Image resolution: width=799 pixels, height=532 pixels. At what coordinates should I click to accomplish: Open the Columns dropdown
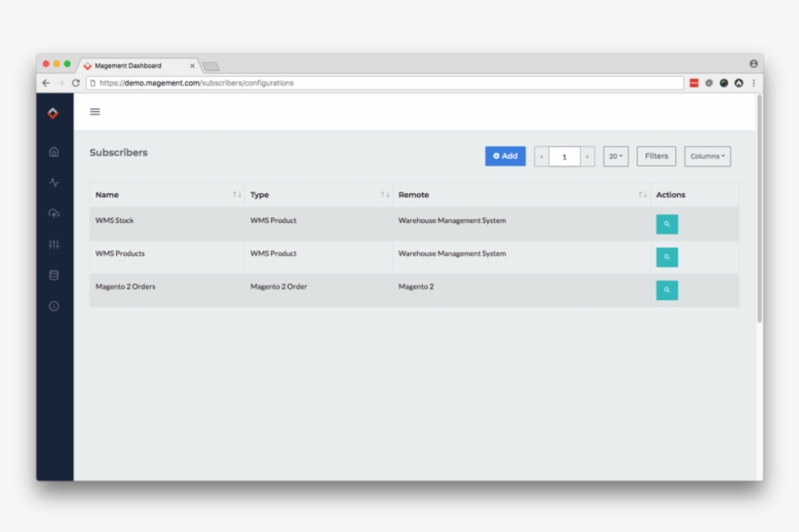[707, 157]
